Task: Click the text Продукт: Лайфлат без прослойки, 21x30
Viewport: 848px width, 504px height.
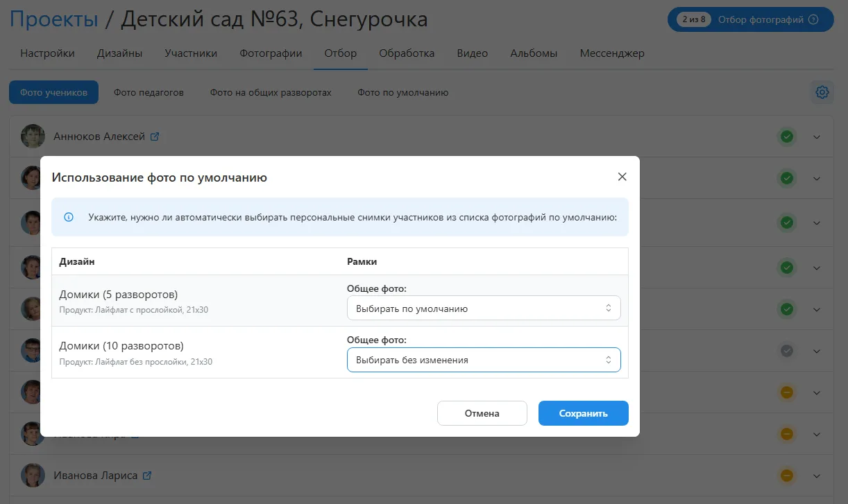Action: (136, 361)
